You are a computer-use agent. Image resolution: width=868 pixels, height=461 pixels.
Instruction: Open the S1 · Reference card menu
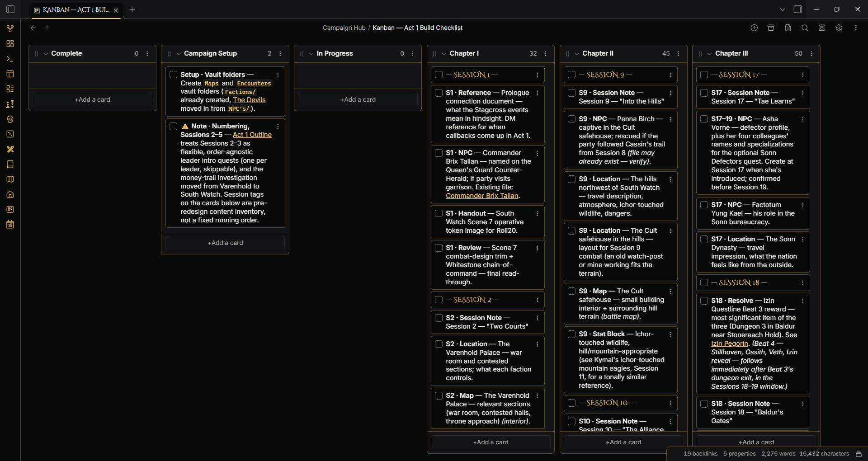(x=538, y=93)
